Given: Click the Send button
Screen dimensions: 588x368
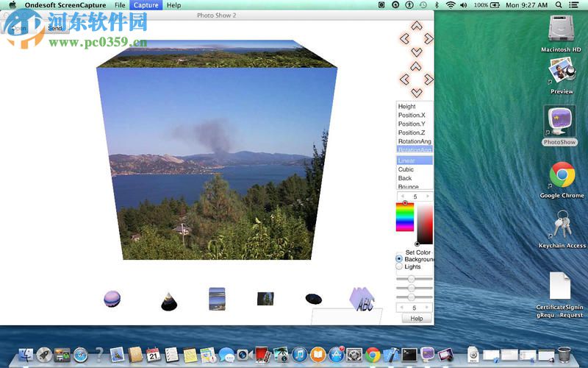Looking at the screenshot, I should (x=54, y=28).
